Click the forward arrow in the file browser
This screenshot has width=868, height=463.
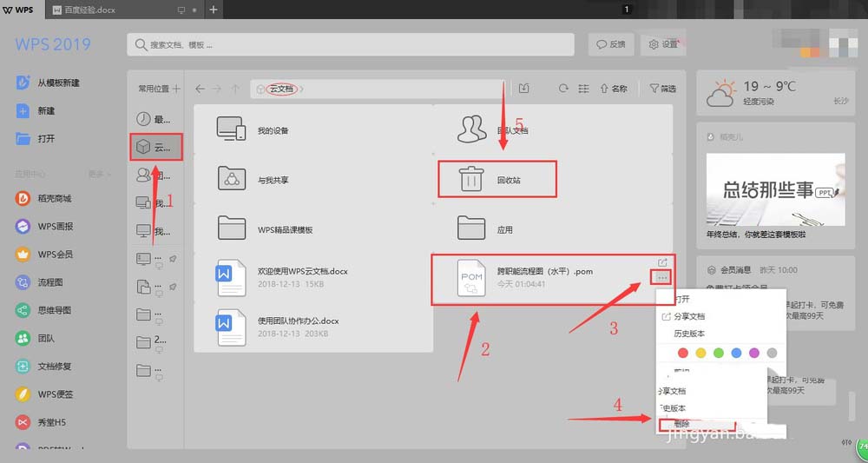coord(218,89)
